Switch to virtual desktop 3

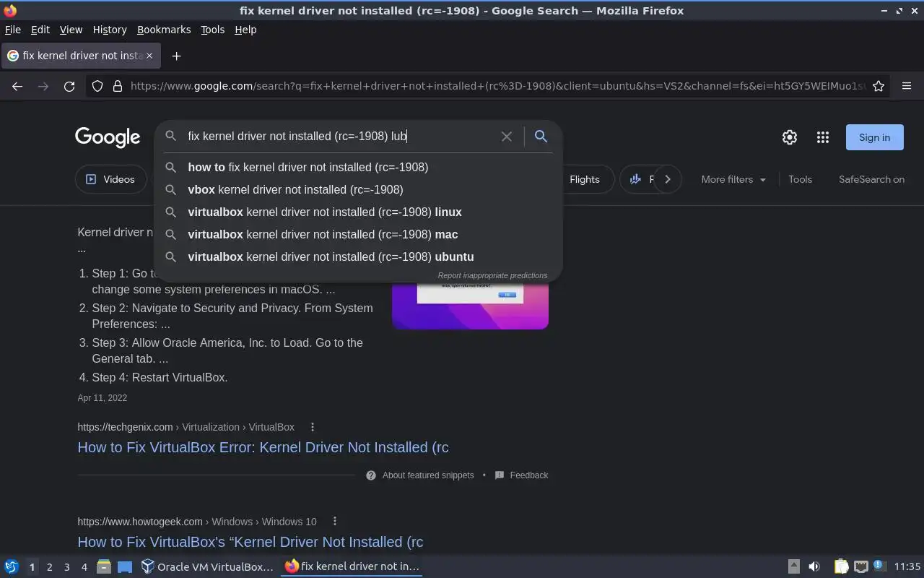66,567
